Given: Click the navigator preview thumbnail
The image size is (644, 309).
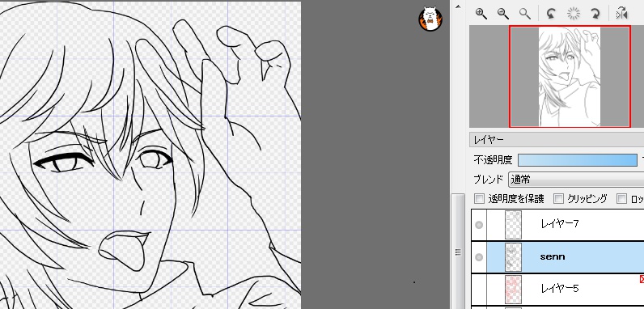Looking at the screenshot, I should pyautogui.click(x=570, y=76).
